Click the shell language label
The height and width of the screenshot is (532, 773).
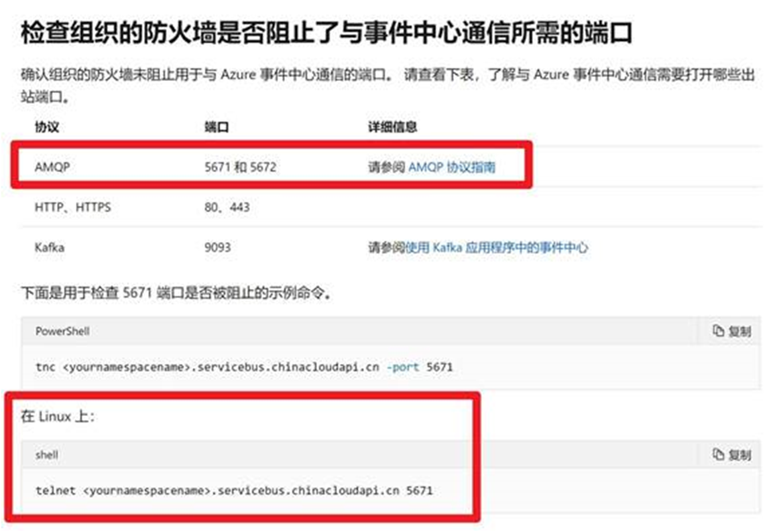[x=47, y=454]
